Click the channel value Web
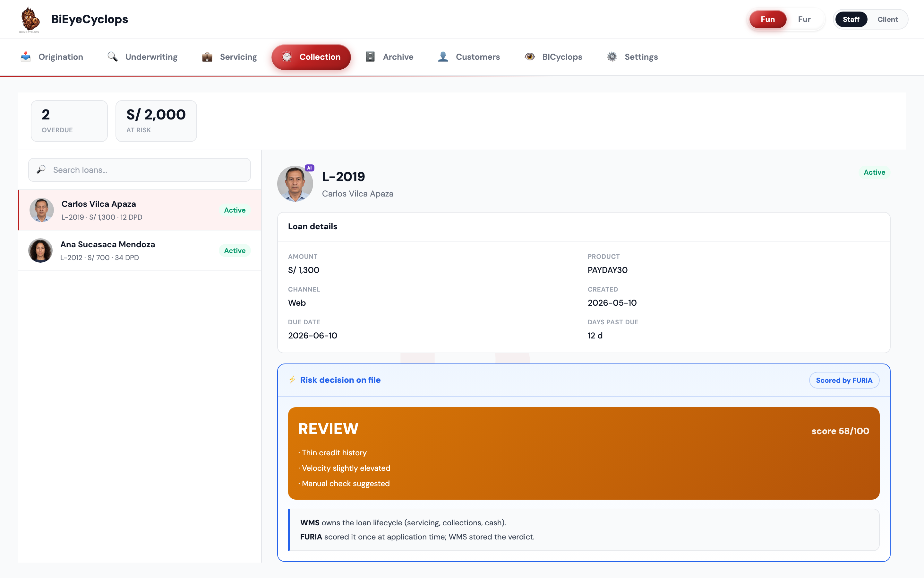This screenshot has height=578, width=924. pyautogui.click(x=297, y=303)
